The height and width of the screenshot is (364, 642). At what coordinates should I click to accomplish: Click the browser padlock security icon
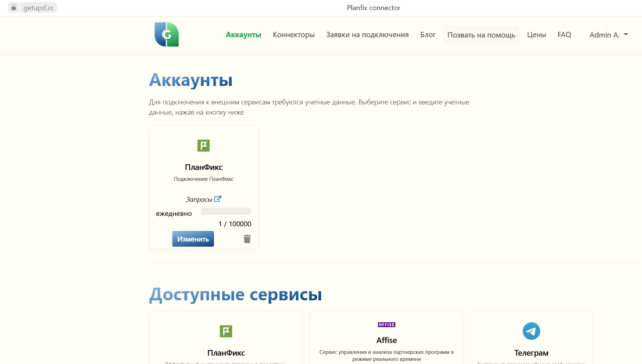[x=14, y=8]
